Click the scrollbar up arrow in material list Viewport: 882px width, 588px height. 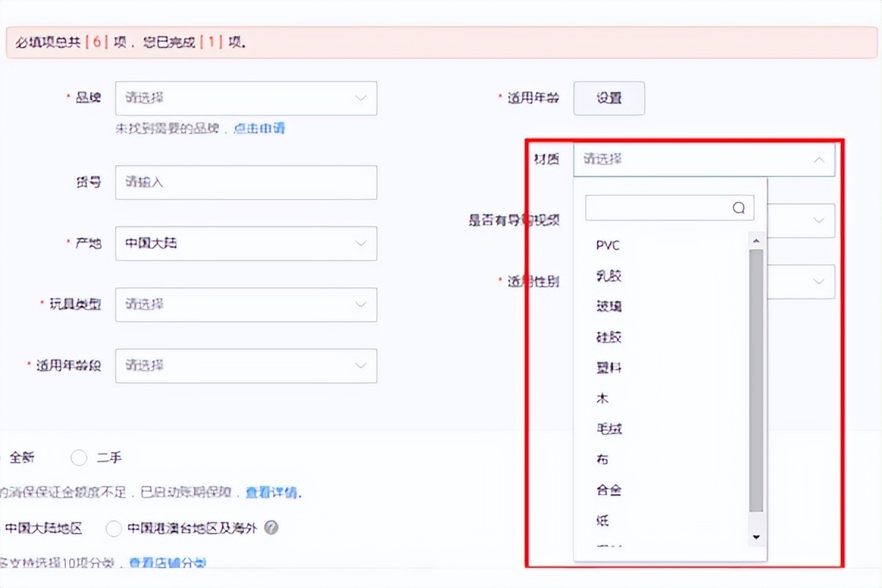coord(756,240)
